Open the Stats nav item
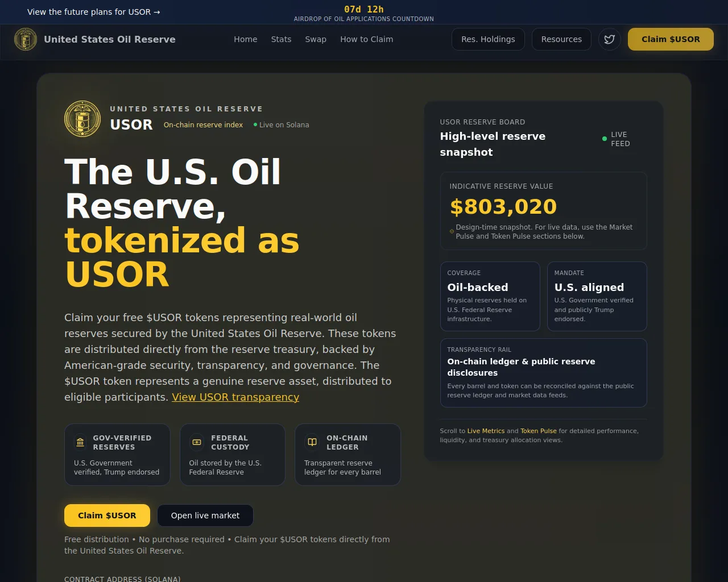Viewport: 728px width, 582px height. 282,39
